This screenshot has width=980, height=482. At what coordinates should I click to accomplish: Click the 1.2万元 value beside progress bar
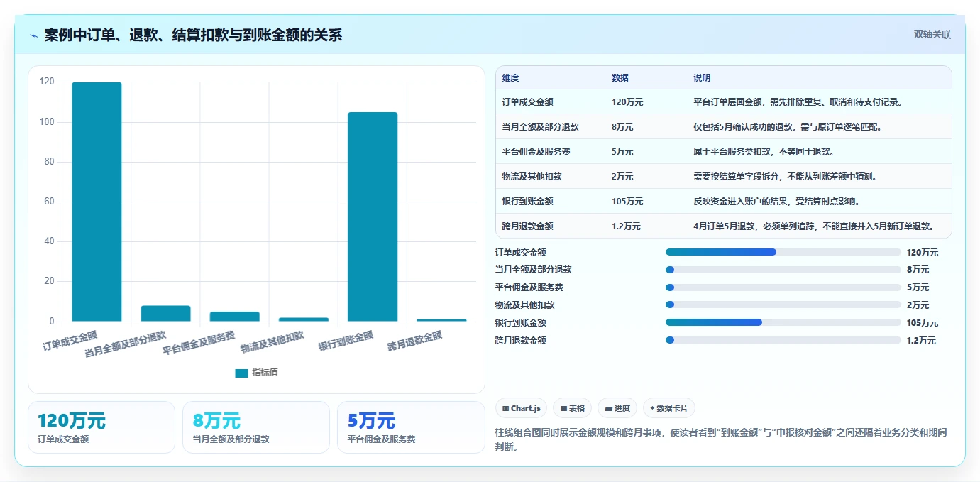921,341
